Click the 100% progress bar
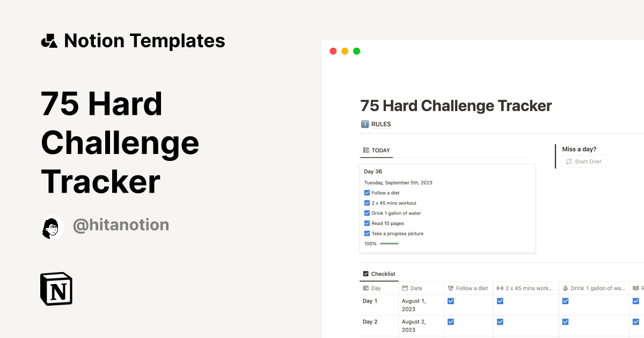 (x=389, y=244)
